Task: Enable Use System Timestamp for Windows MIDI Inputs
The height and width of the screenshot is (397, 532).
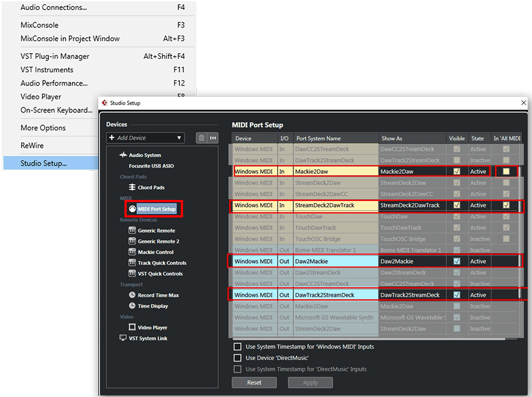Action: click(x=237, y=346)
